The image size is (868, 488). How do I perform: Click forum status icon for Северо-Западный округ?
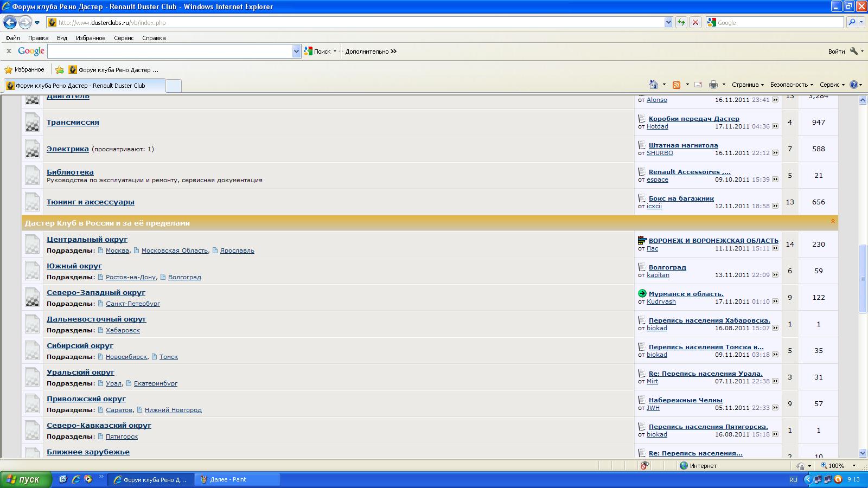pyautogui.click(x=32, y=297)
